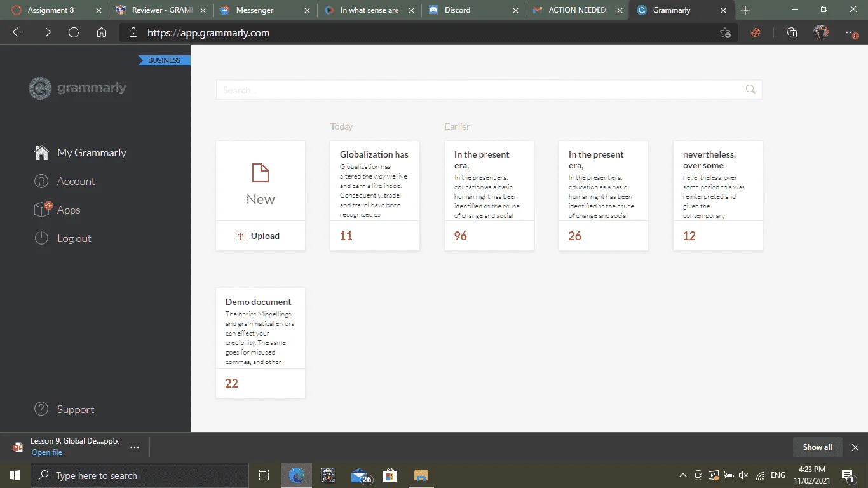Open download options ellipsis menu
Screen dimensions: 868x488
coord(135,447)
